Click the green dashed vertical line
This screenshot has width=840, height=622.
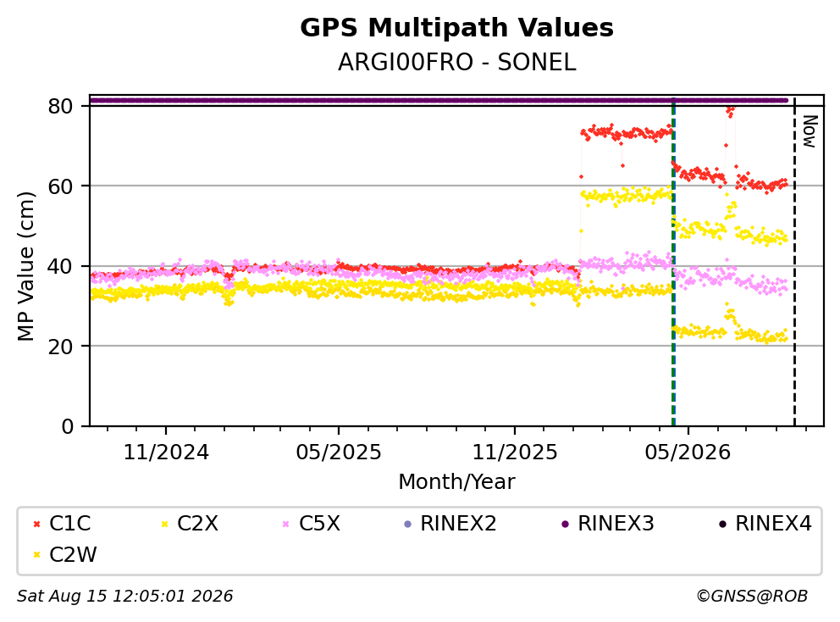(673, 263)
